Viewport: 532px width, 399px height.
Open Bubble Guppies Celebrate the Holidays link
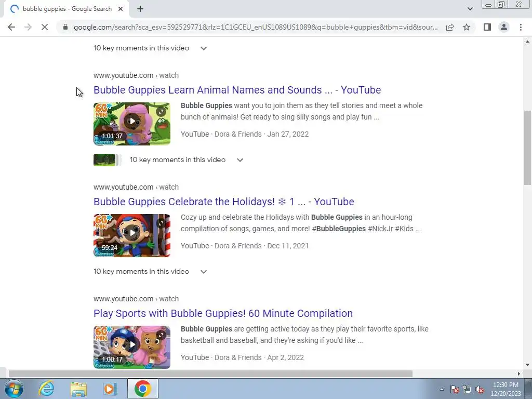[224, 202]
